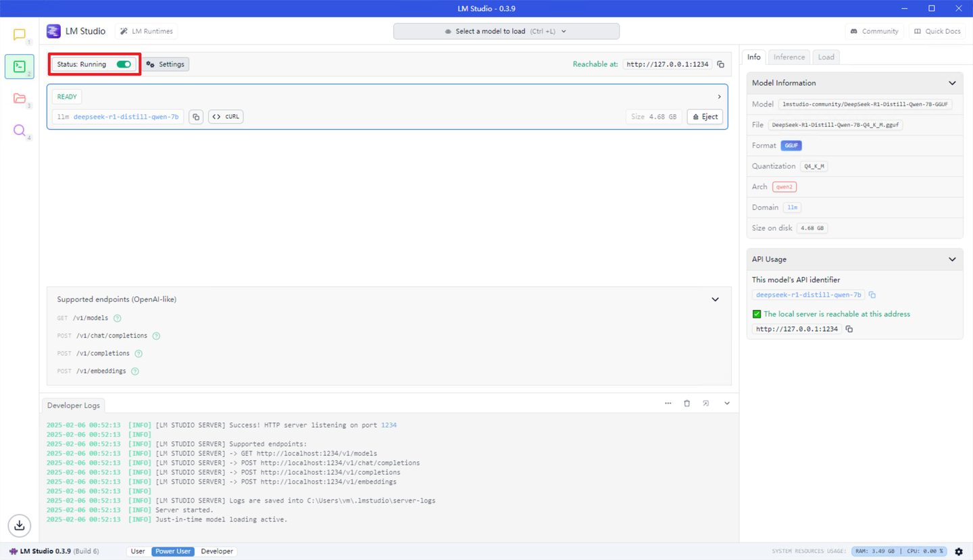Toggle the server Status: Running switch
The width and height of the screenshot is (973, 560).
pyautogui.click(x=124, y=64)
